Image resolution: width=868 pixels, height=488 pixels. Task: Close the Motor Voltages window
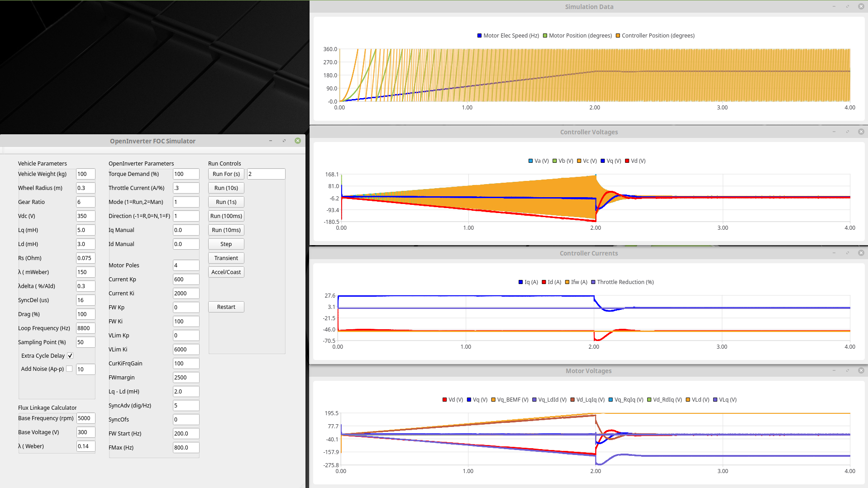point(861,370)
